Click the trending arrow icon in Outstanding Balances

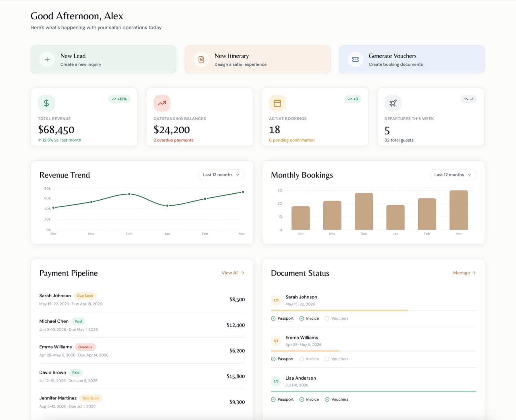[162, 103]
